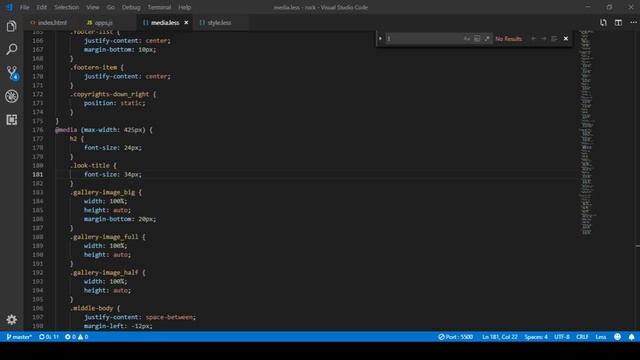Viewport: 640px width, 360px height.
Task: Click the .gallery-image_big selector
Action: pos(102,192)
